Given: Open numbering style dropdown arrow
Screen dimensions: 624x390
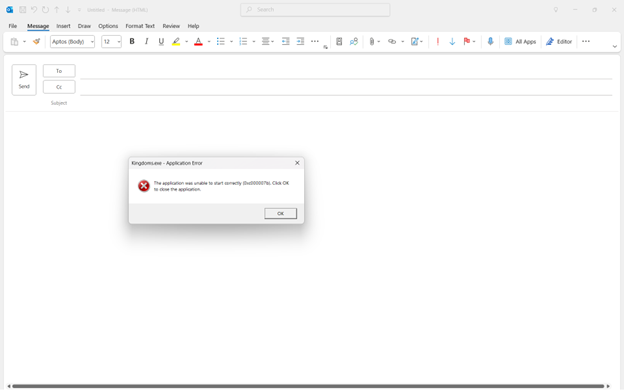Looking at the screenshot, I should coord(254,41).
